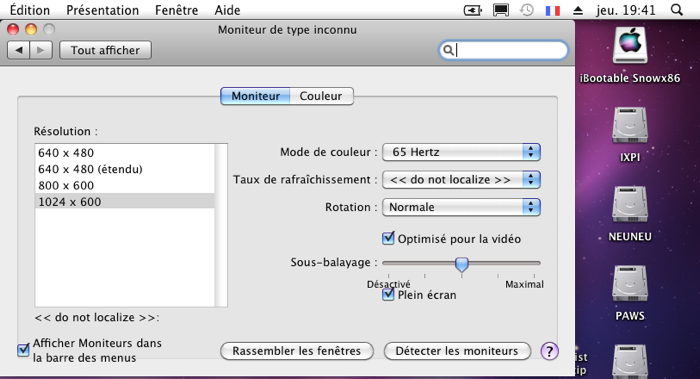700x379 pixels.
Task: Select 640 x 480 (étendu) resolution
Action: coord(125,169)
